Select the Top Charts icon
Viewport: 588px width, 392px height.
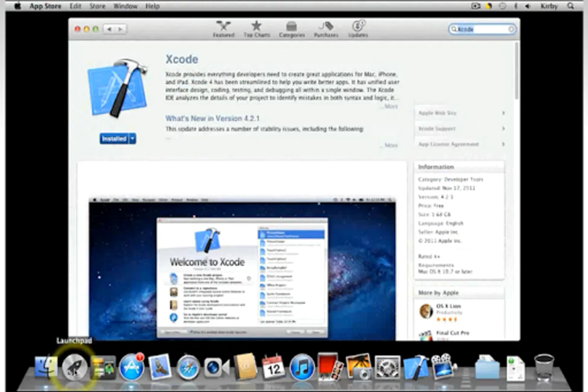[257, 27]
